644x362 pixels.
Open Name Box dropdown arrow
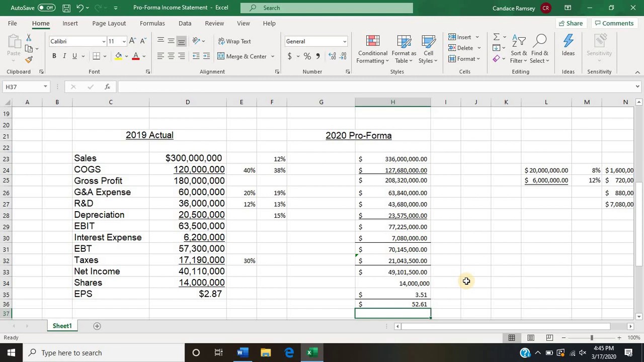45,87
